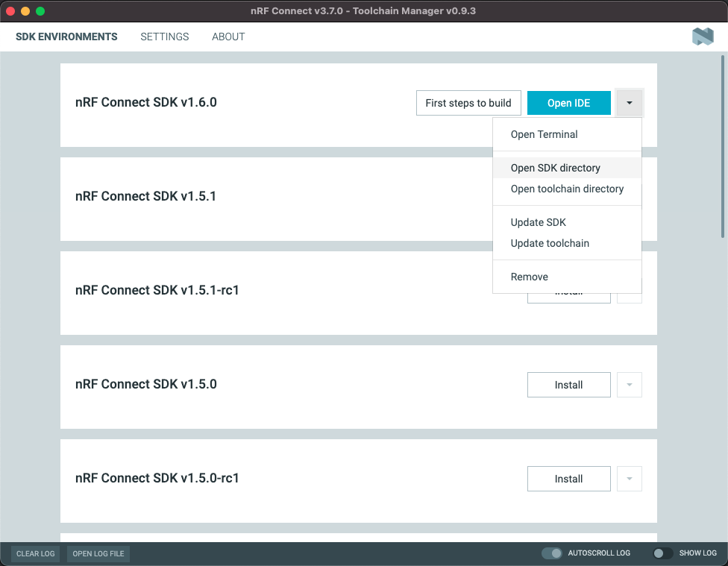Open the About tab
The height and width of the screenshot is (566, 728).
click(x=228, y=37)
